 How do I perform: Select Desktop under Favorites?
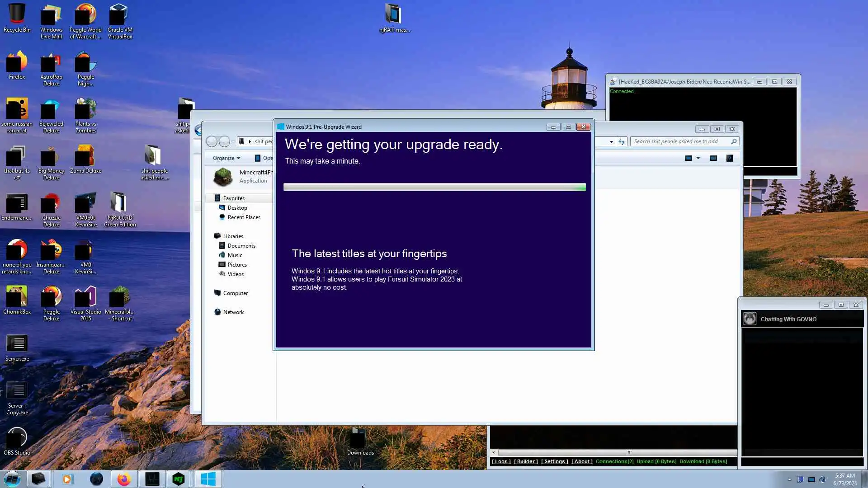pyautogui.click(x=237, y=208)
